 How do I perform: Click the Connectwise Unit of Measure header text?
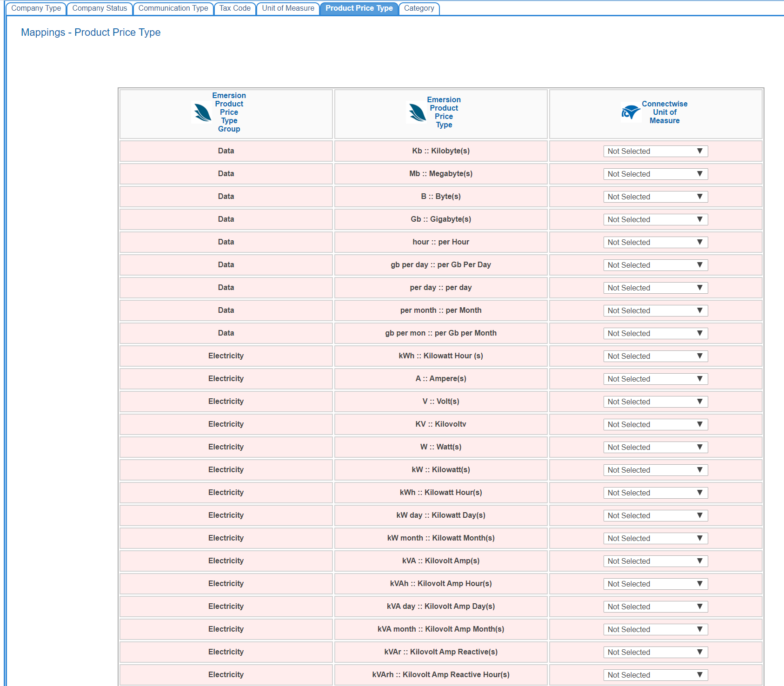click(664, 112)
